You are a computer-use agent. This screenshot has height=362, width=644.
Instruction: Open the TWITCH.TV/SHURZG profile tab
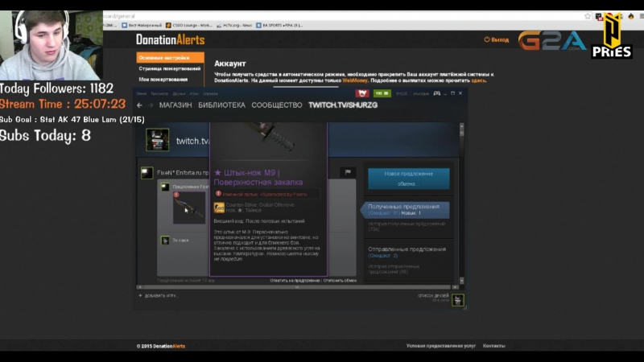click(x=343, y=105)
